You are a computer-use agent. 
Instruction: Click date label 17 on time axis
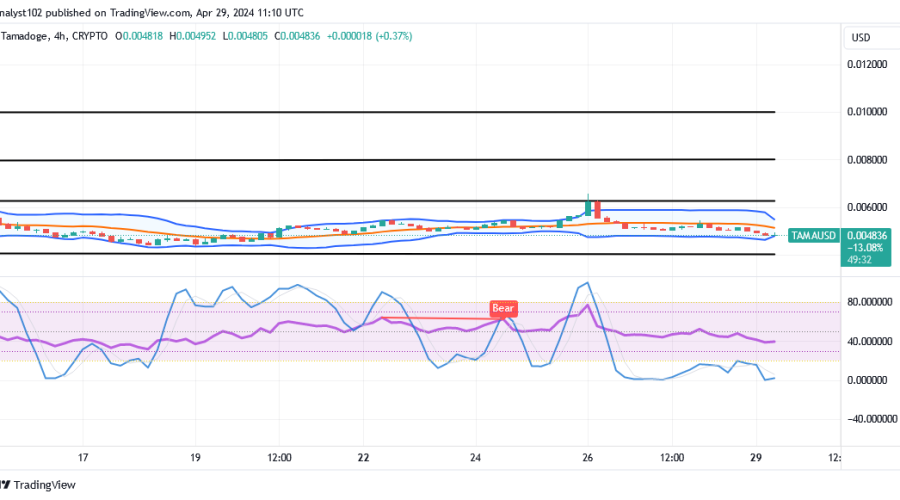click(83, 458)
